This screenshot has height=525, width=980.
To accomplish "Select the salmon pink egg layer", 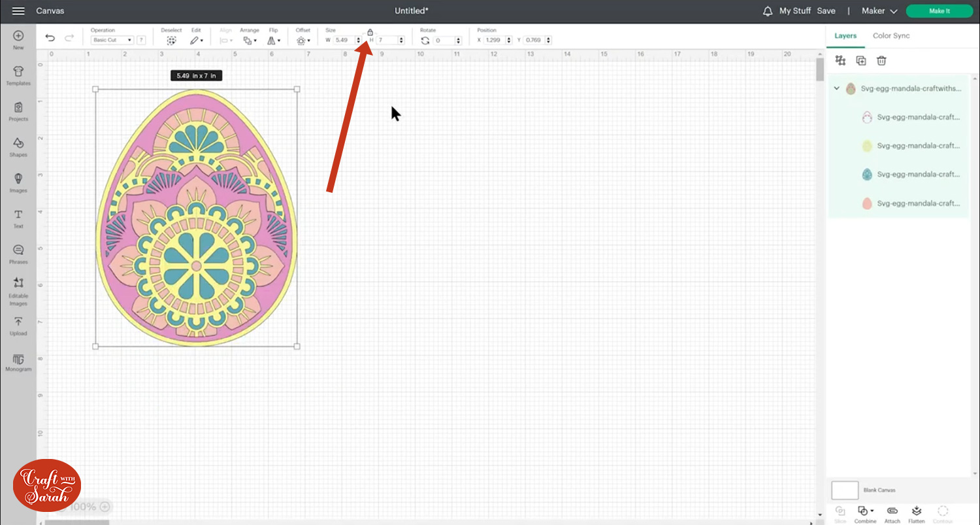I will [898, 203].
